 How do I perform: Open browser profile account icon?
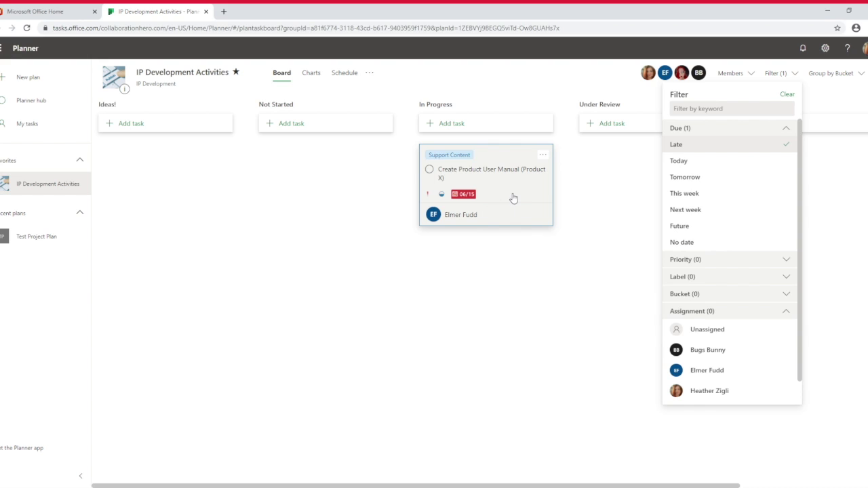tap(856, 28)
